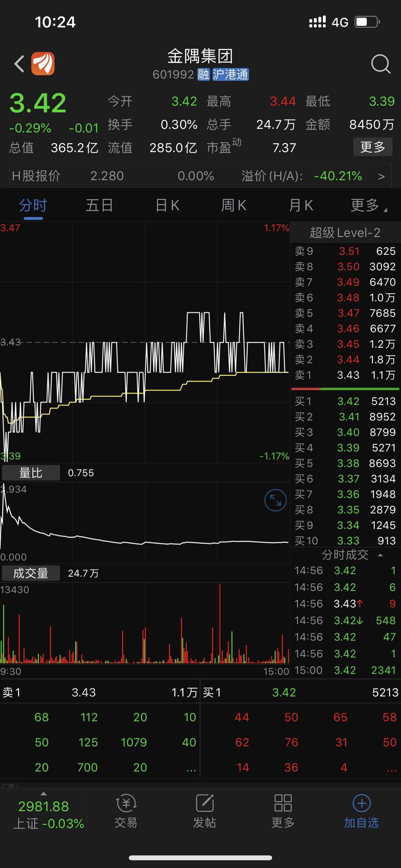Tap the intraday price chart area

145,342
